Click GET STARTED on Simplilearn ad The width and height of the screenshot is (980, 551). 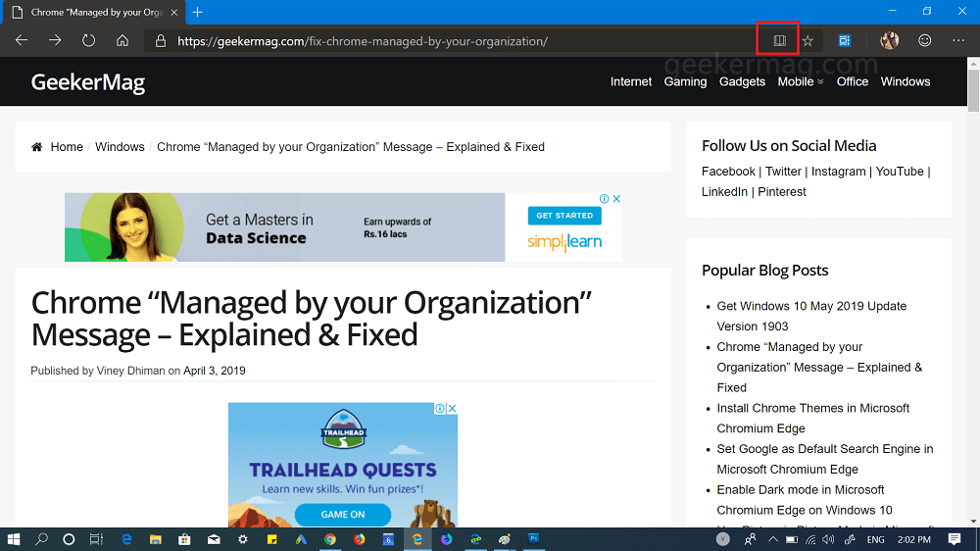pyautogui.click(x=564, y=215)
